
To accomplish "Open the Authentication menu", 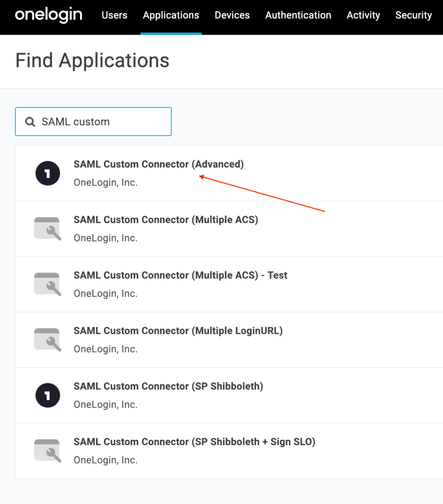I will pyautogui.click(x=298, y=15).
